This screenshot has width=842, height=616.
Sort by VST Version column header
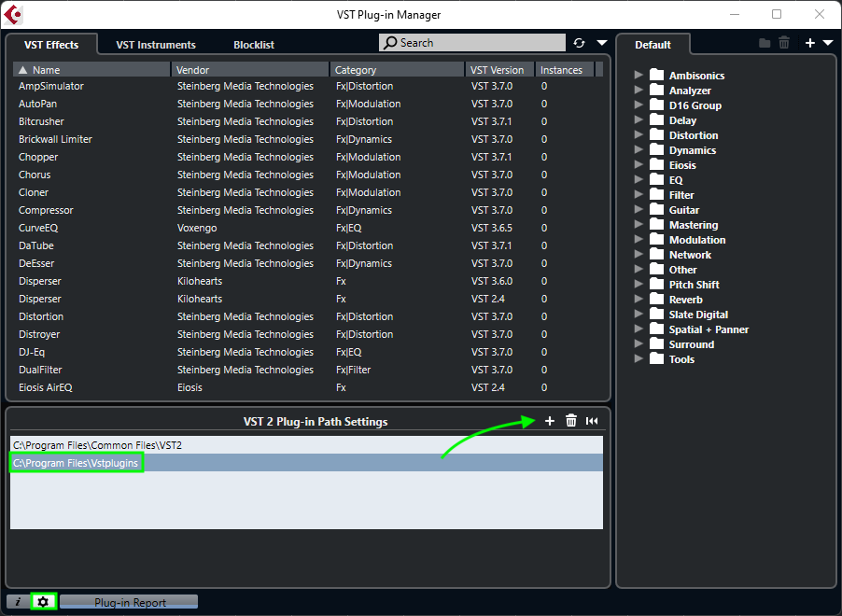(499, 70)
